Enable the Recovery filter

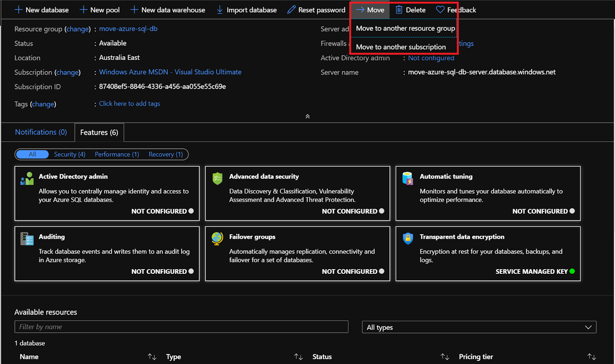165,154
